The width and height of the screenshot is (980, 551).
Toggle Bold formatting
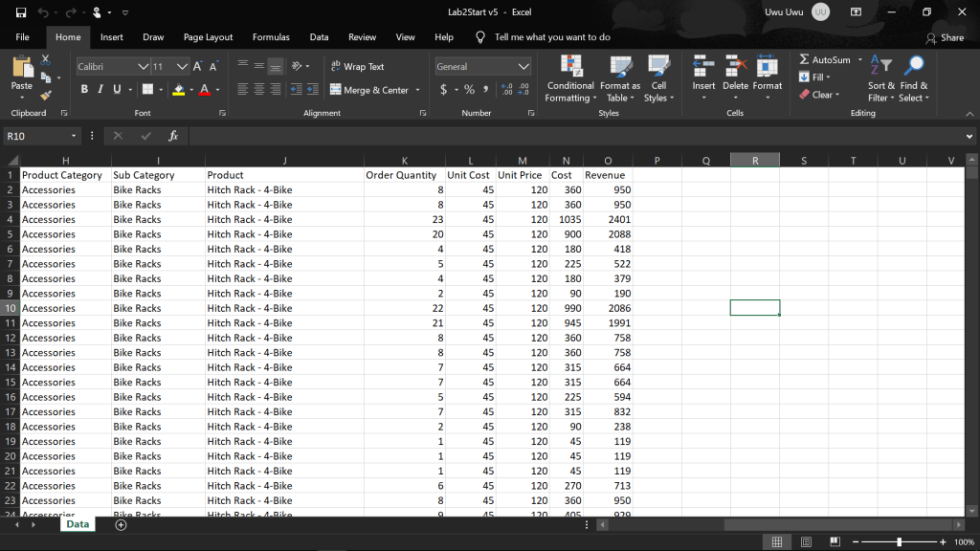click(x=84, y=90)
